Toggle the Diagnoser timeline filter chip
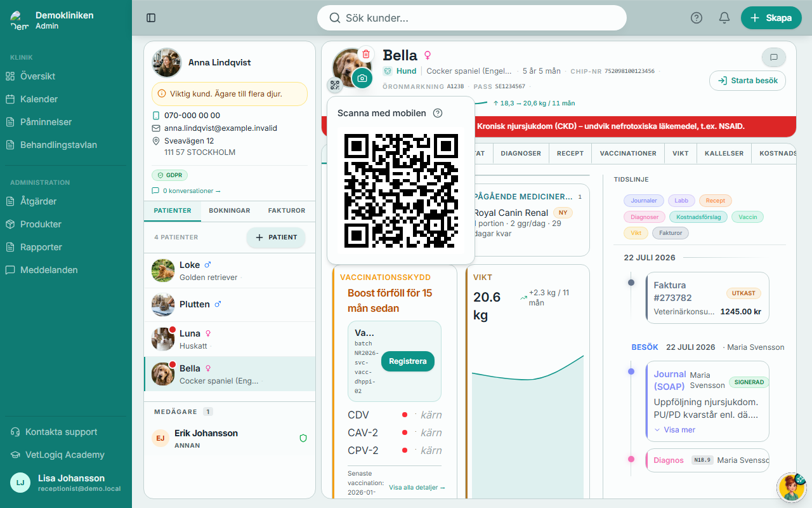Viewport: 812px width, 508px height. (645, 217)
